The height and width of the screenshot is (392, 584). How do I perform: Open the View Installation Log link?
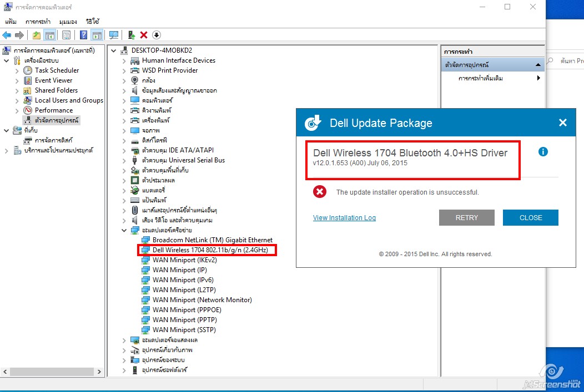coord(344,217)
